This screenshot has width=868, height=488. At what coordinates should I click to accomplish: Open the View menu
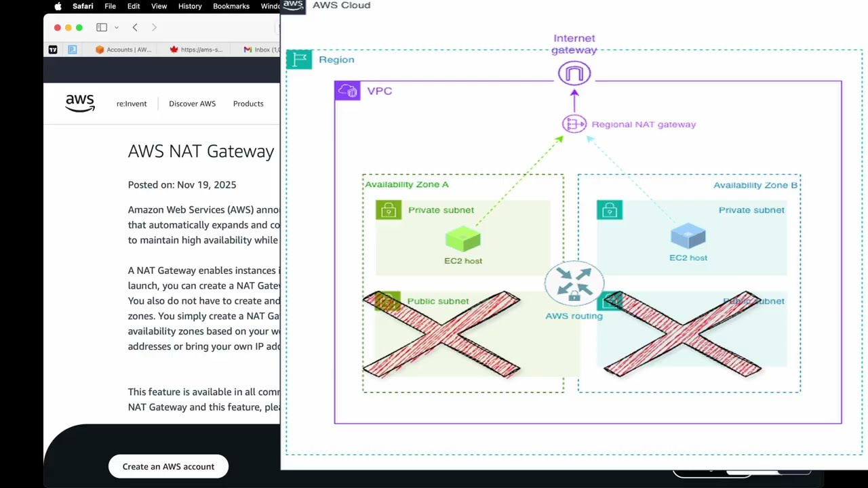coord(159,6)
